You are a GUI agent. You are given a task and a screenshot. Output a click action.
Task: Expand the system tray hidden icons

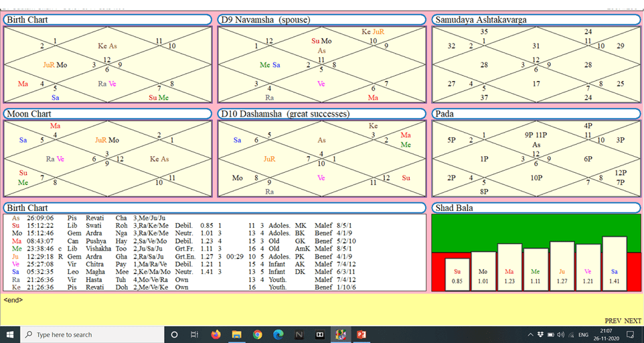pos(530,334)
